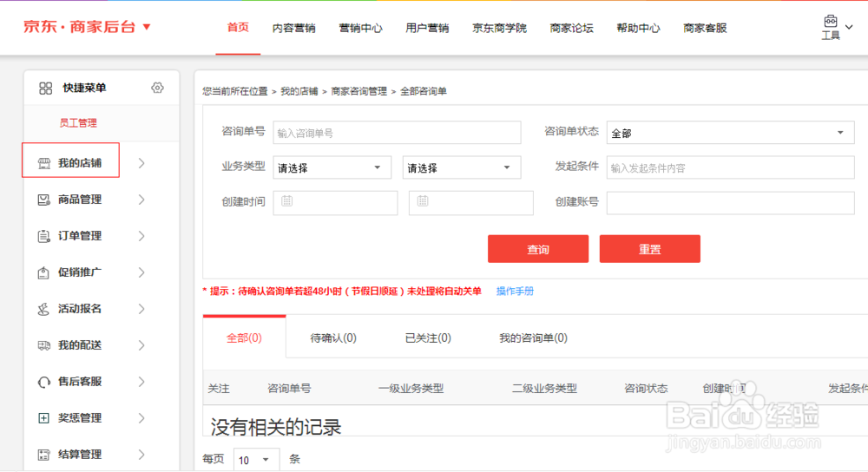
Task: Open 帮助中心 in top navigation
Action: pyautogui.click(x=638, y=28)
